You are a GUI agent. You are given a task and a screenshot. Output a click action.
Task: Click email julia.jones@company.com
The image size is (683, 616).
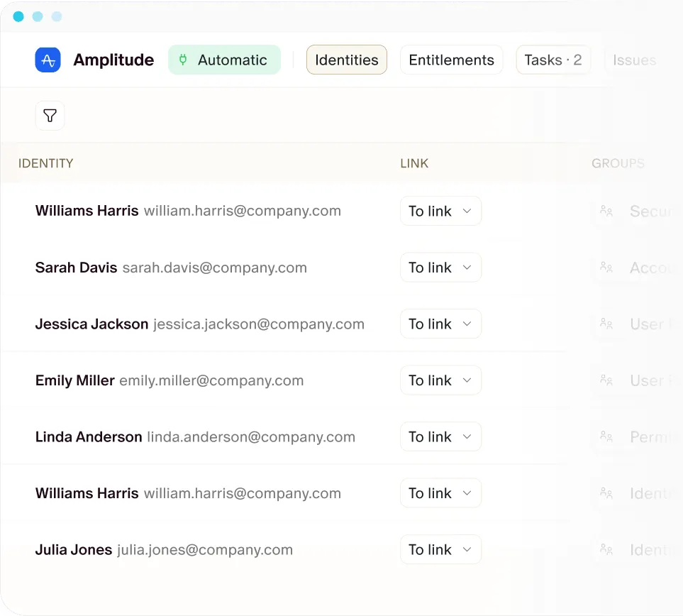pos(205,550)
